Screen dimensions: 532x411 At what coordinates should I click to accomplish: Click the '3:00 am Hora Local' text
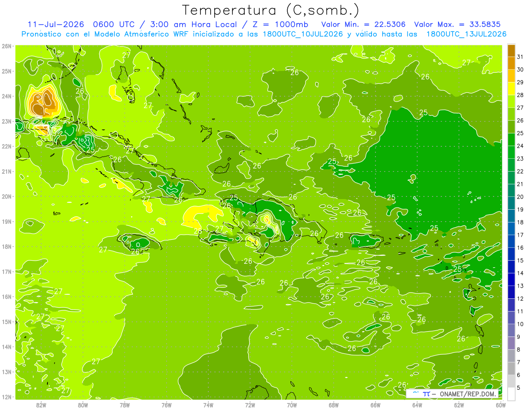[194, 24]
